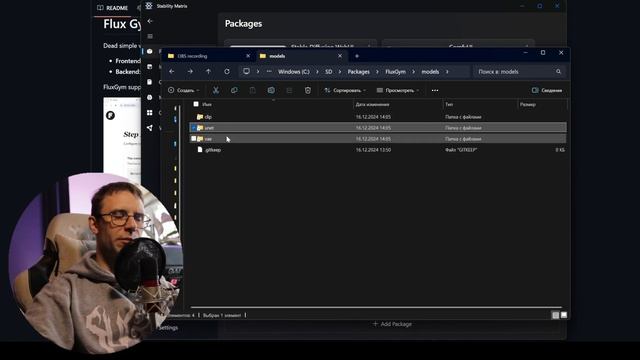Image resolution: width=640 pixels, height=360 pixels.
Task: Rename the selected item via toolbar icon
Action: (x=271, y=90)
